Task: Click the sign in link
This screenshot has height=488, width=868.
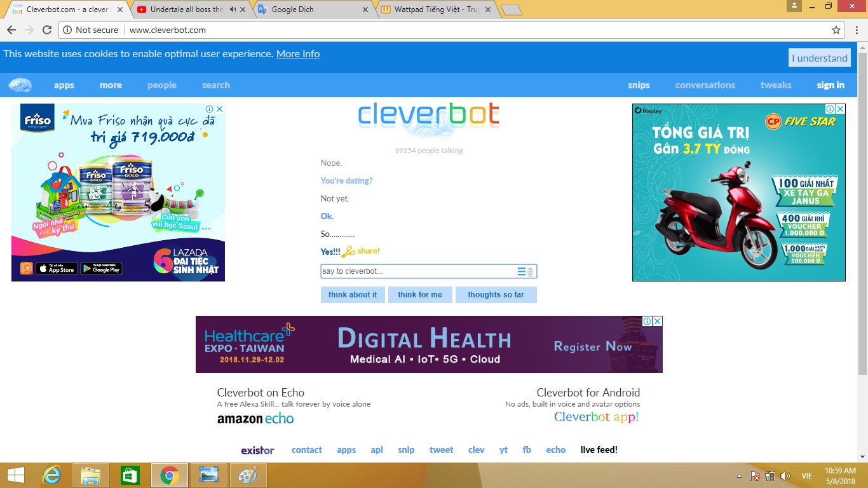Action: tap(831, 85)
